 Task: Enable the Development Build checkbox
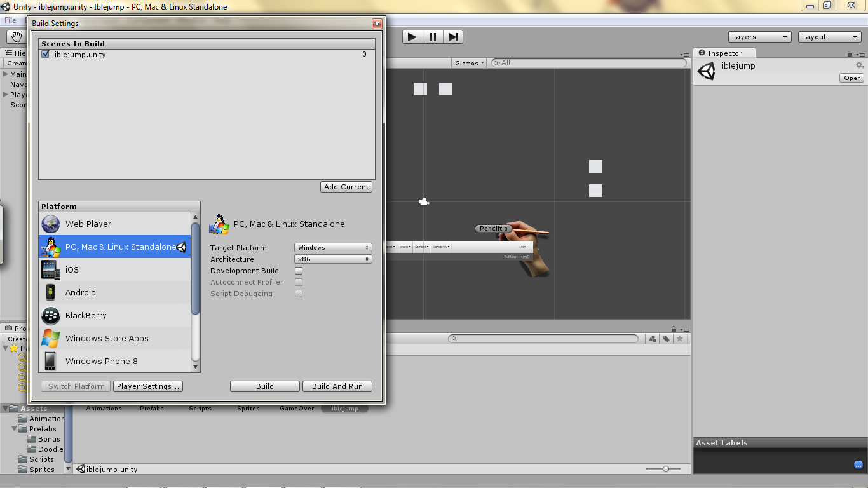299,271
